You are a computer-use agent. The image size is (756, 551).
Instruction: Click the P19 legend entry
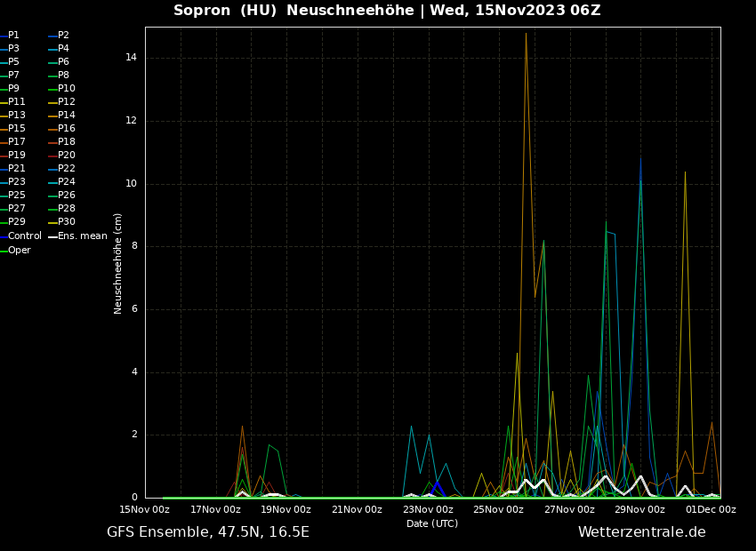point(16,156)
